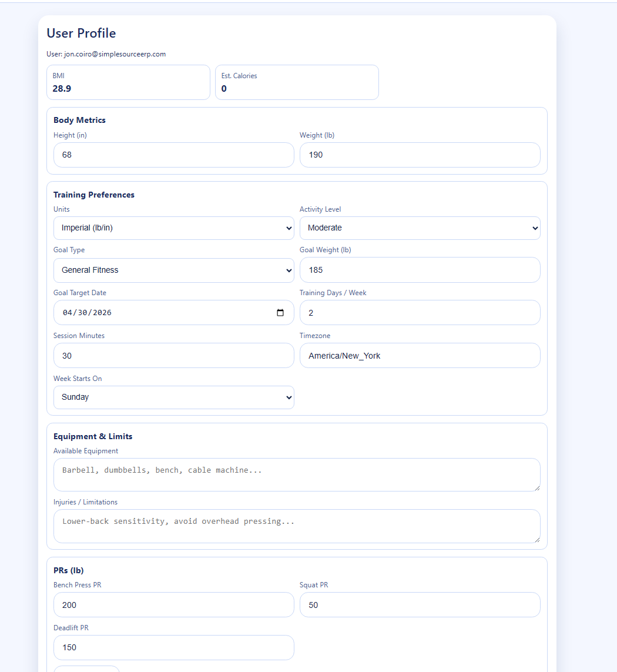Focus the Injuries / Limitations text area

(x=296, y=526)
